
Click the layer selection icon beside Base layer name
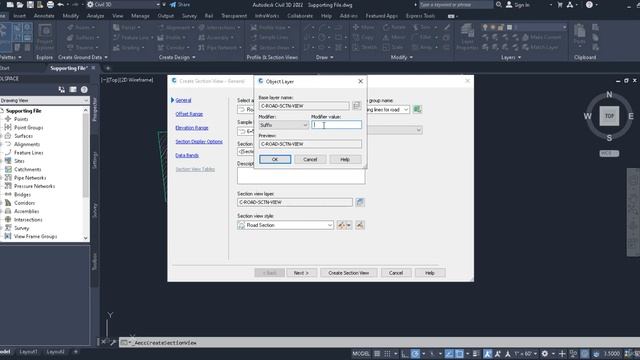[x=356, y=106]
